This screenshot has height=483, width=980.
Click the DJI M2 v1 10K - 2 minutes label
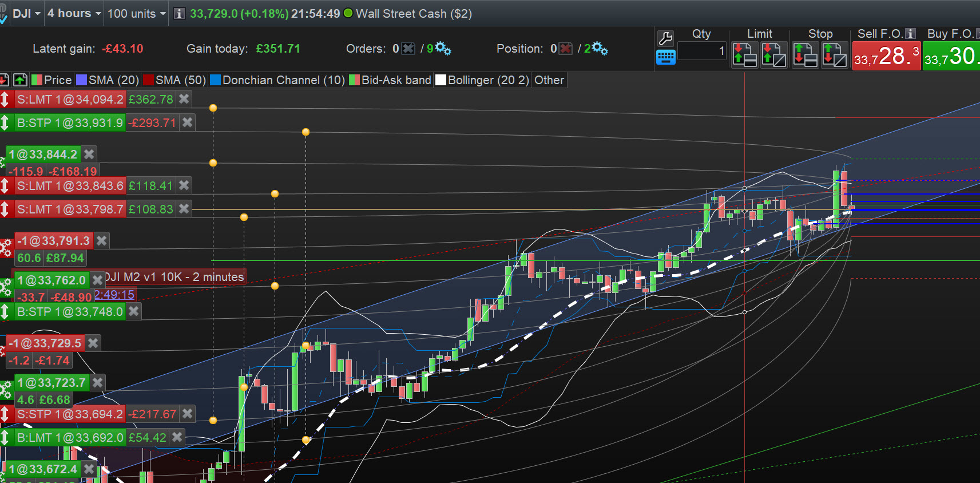(175, 277)
